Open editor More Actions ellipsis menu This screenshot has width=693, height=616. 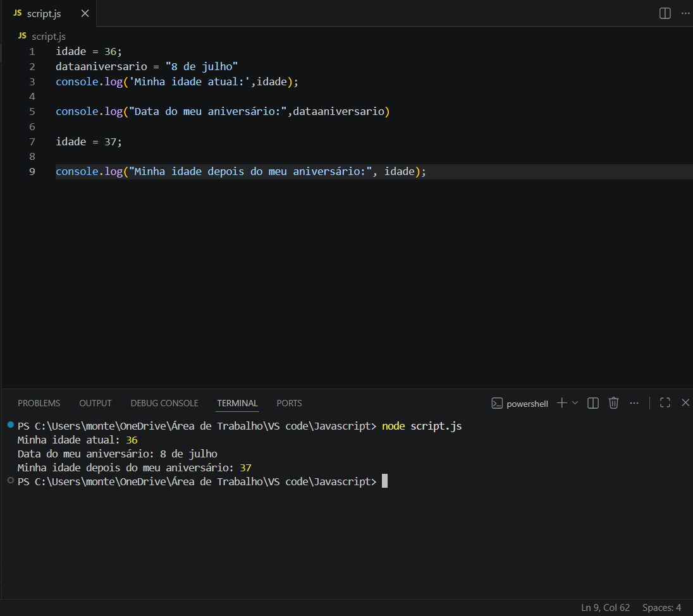(x=685, y=13)
